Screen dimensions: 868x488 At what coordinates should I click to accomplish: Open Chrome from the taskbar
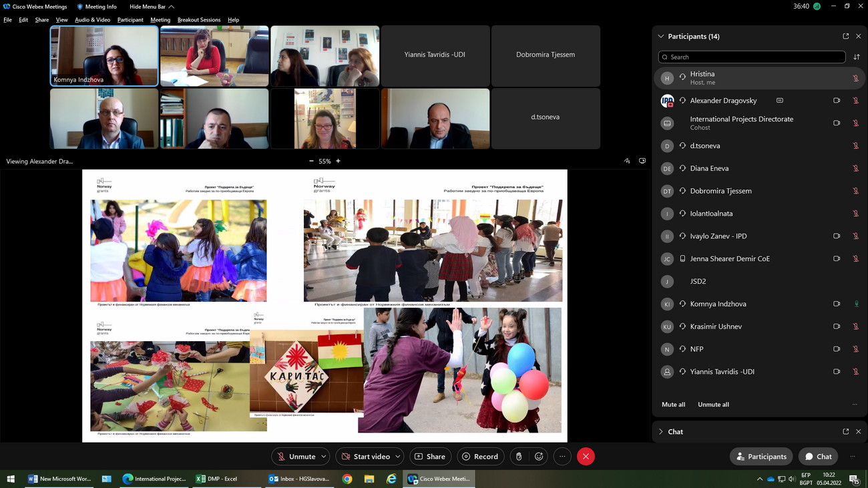[x=347, y=479]
